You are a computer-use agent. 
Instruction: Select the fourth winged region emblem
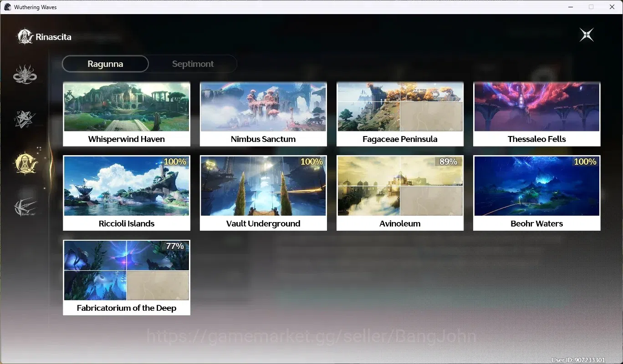(25, 207)
